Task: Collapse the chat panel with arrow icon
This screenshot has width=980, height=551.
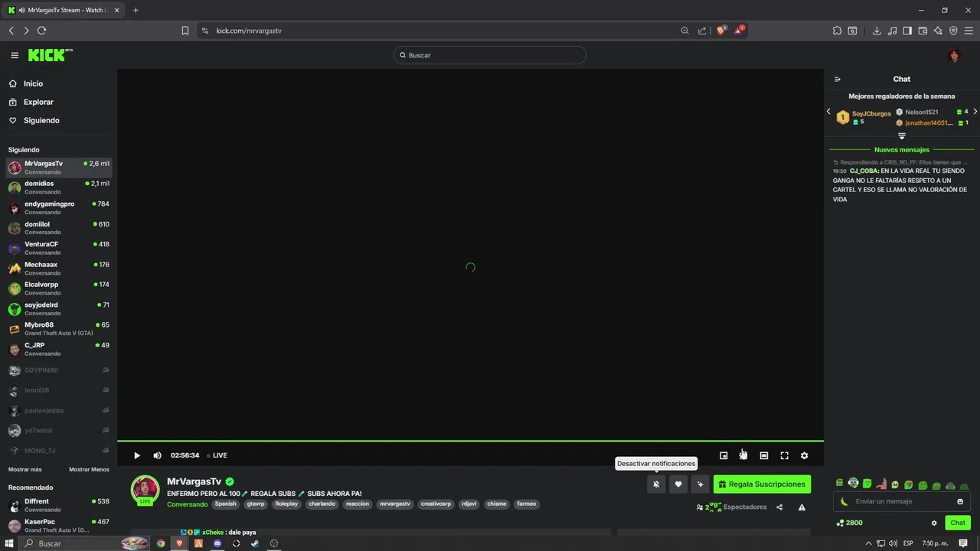Action: [x=838, y=79]
